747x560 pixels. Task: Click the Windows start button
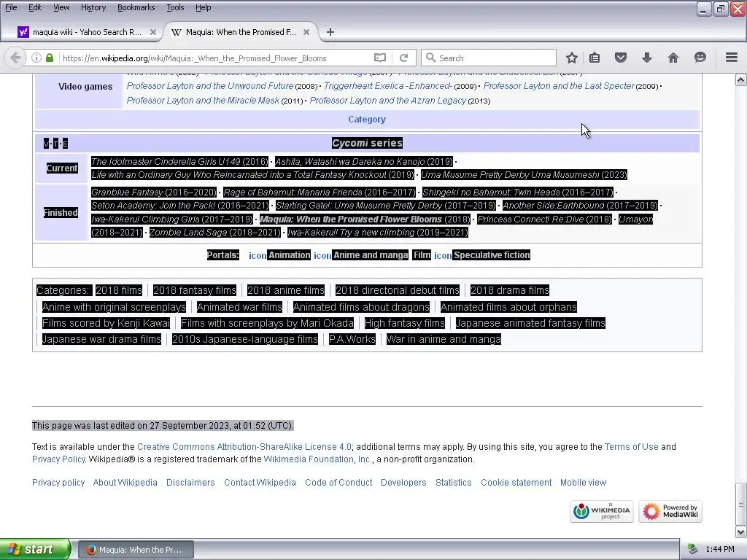pyautogui.click(x=35, y=550)
